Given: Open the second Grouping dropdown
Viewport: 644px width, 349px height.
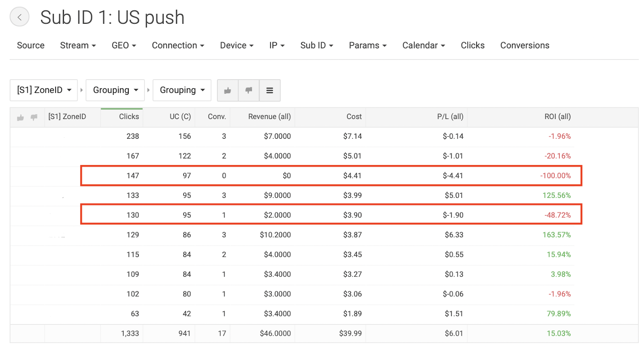Looking at the screenshot, I should pos(115,90).
